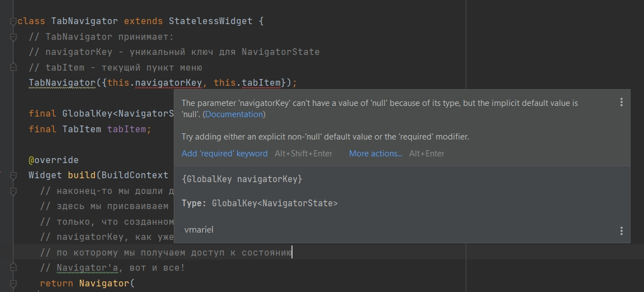The image size is (644, 292).
Task: Click '{GlobalKey navigatorKey}' signature in popup
Action: 242,179
